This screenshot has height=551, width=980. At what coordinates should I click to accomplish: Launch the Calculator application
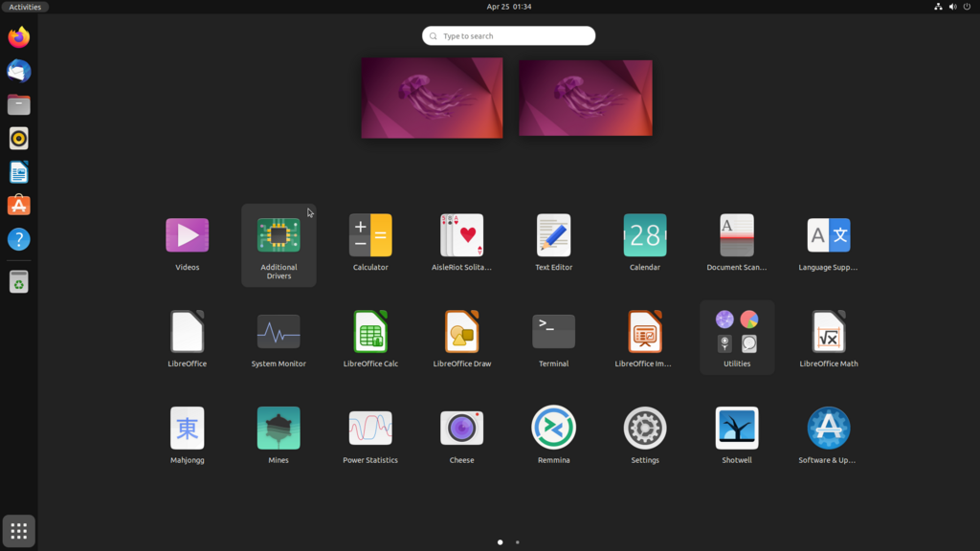[x=370, y=242]
